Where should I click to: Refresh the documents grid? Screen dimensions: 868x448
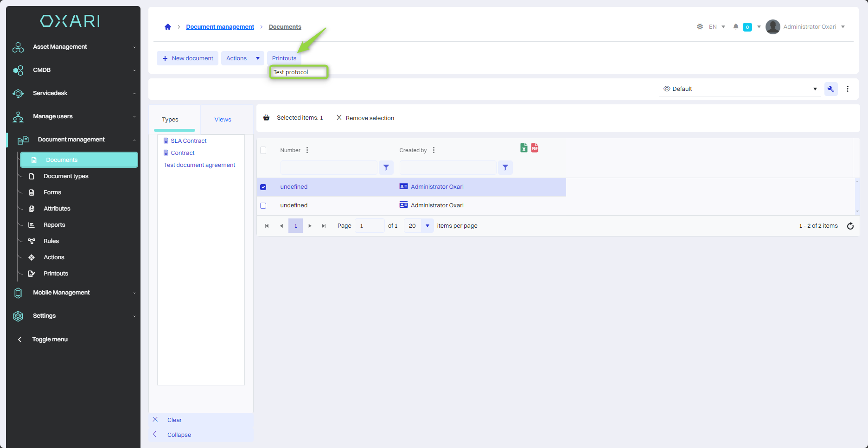[850, 226]
